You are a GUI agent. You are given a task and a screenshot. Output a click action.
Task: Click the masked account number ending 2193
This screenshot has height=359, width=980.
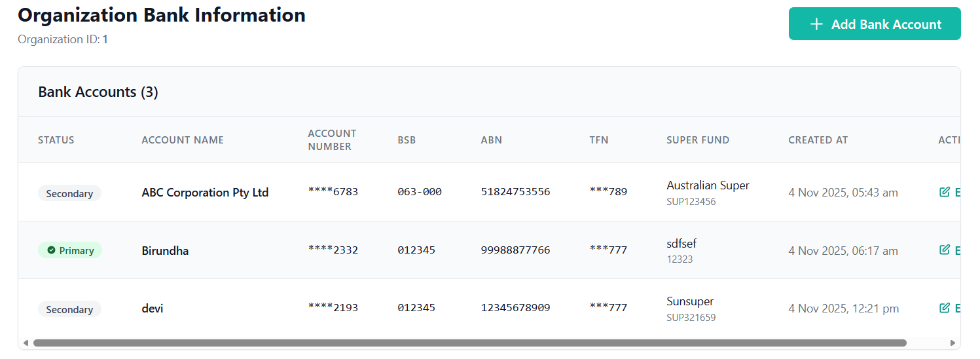(333, 308)
